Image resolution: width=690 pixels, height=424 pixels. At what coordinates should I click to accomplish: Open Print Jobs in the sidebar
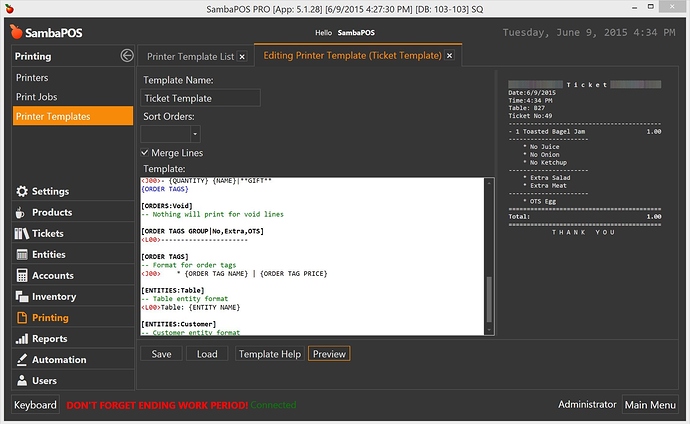pos(37,97)
